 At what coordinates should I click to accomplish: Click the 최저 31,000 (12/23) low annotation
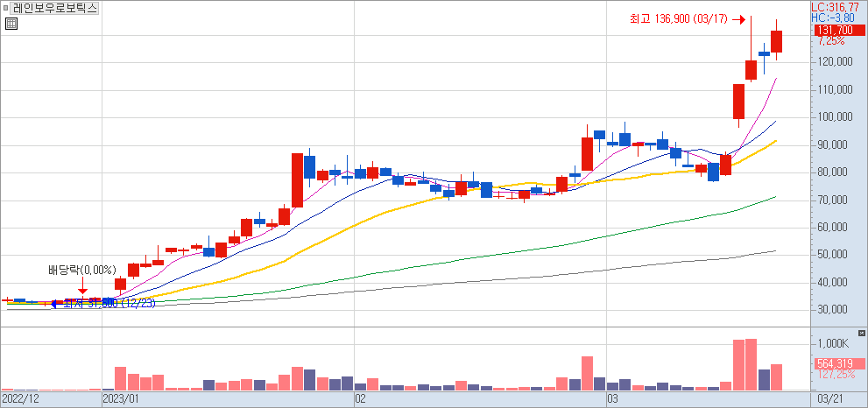click(x=109, y=303)
